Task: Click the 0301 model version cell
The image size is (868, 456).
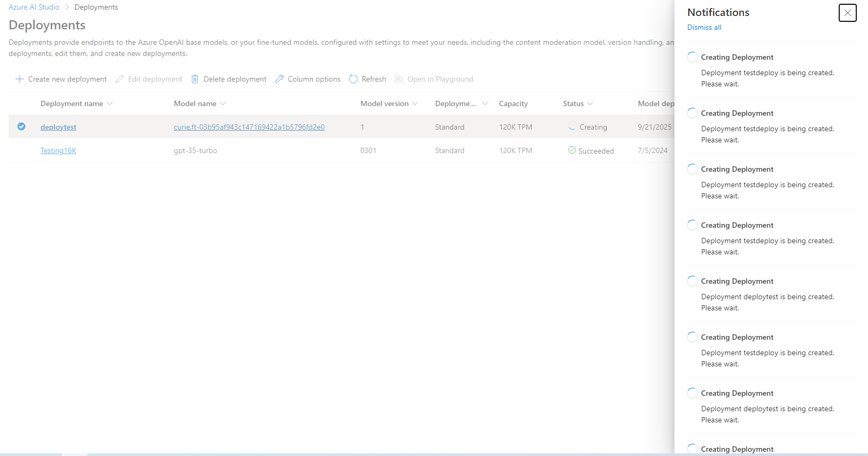Action: tap(368, 150)
